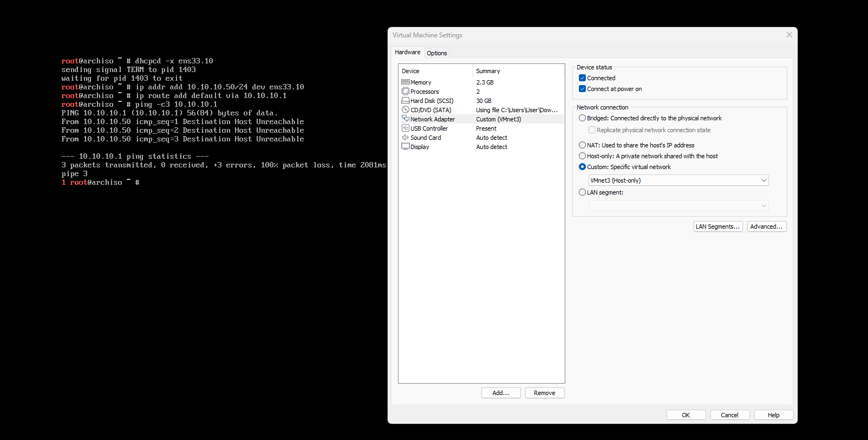Click the ip addr add command line

[x=182, y=87]
